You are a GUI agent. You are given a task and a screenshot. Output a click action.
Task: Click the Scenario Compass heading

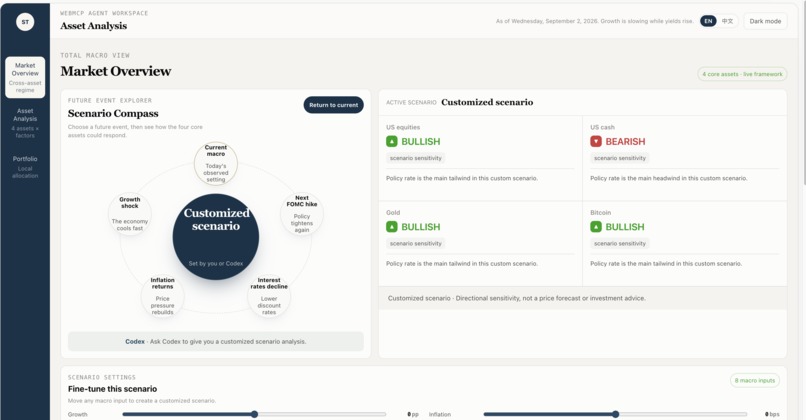113,113
